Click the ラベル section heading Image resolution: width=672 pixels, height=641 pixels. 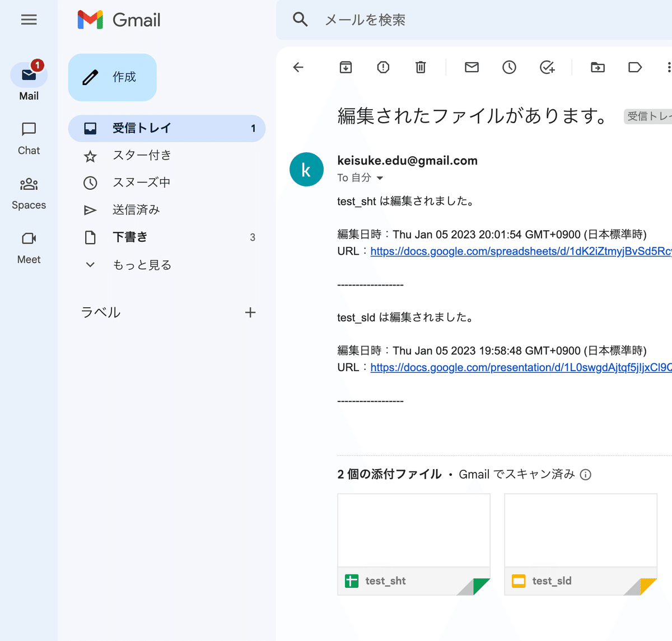[x=101, y=312]
